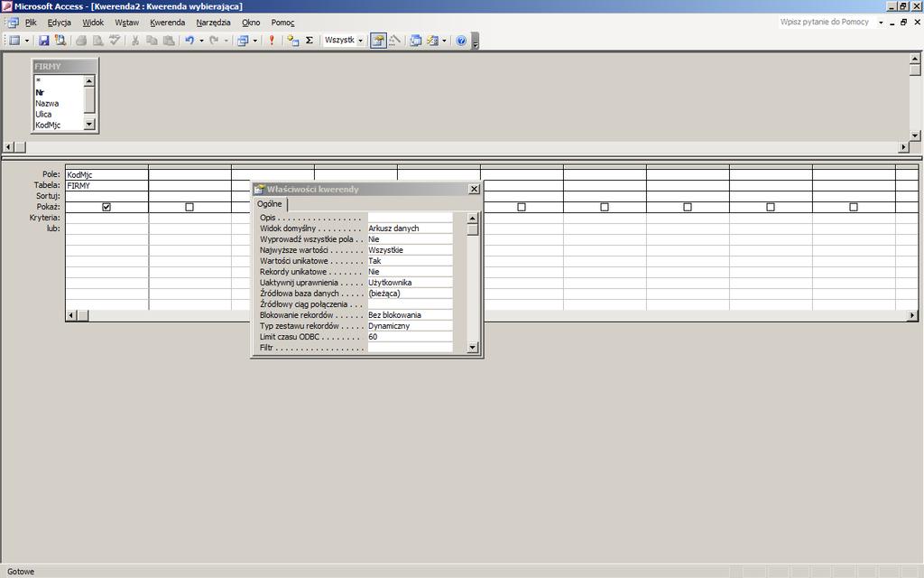Click the Opis property field
The width and height of the screenshot is (924, 578).
(x=411, y=217)
